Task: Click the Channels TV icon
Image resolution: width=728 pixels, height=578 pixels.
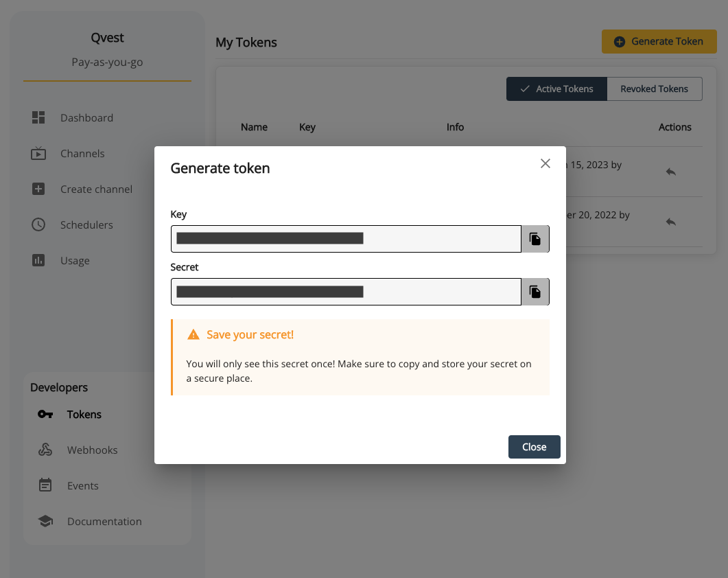Action: pos(38,153)
